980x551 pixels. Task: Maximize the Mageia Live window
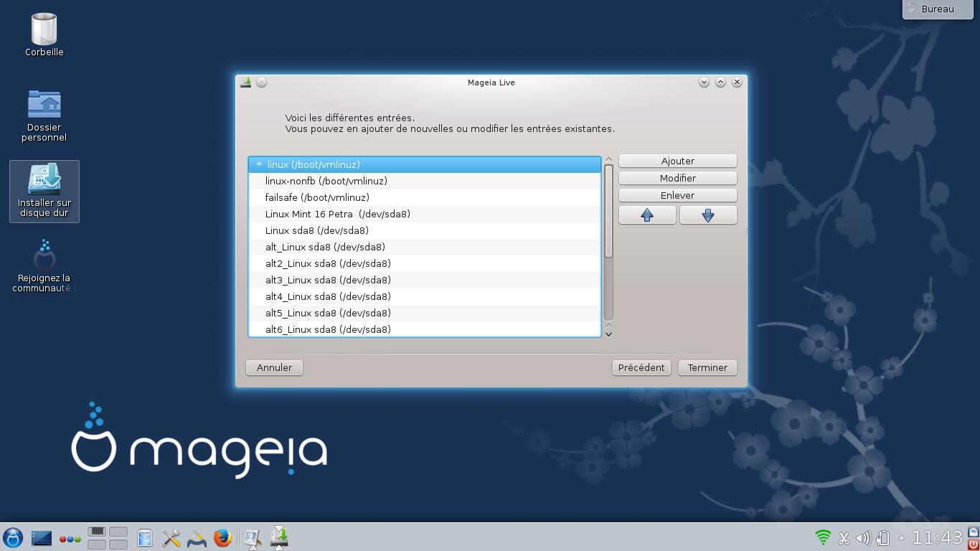click(720, 82)
